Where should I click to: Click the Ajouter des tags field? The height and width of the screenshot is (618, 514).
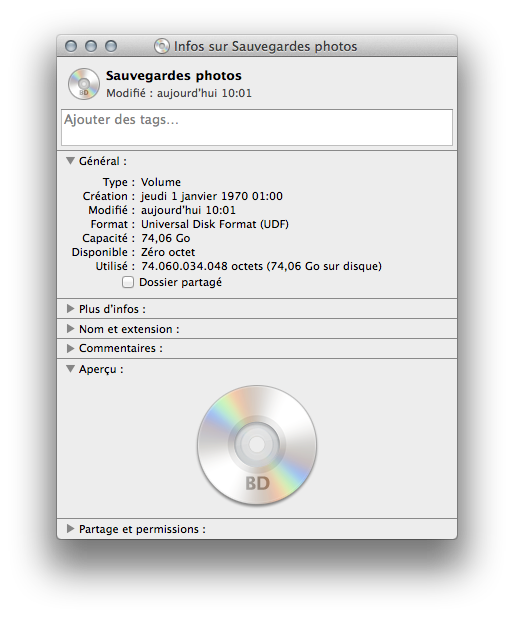click(x=257, y=127)
